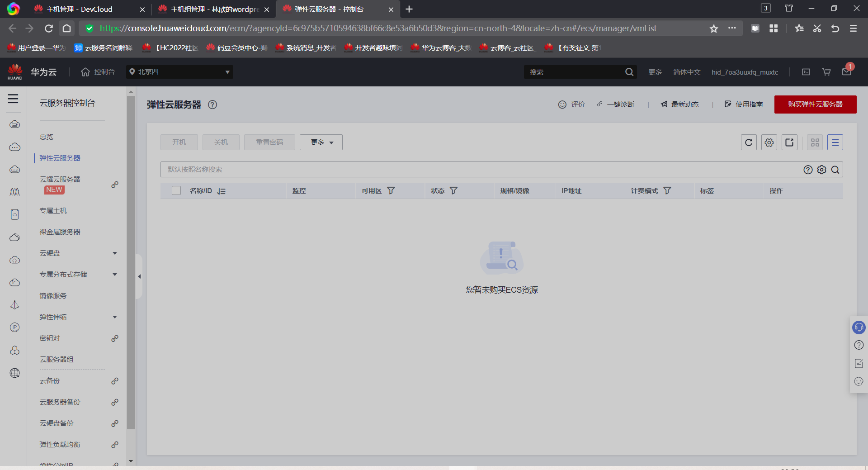
Task: Click the smiley satisfaction icon
Action: coord(859,381)
